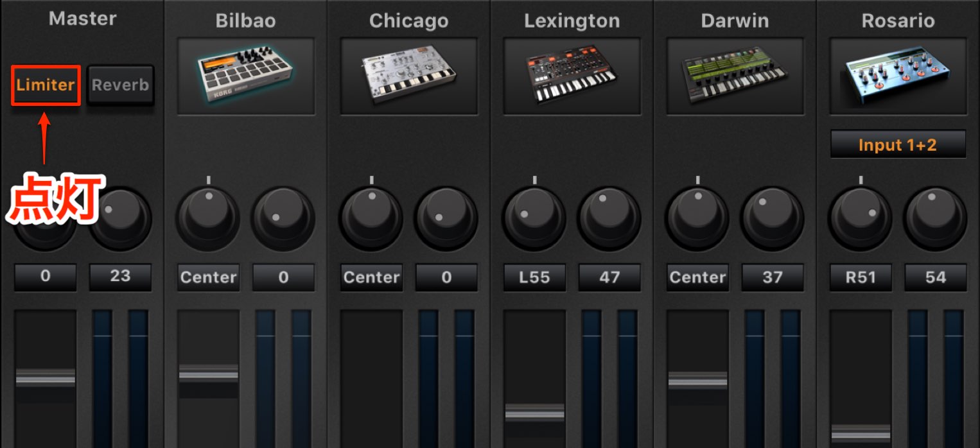Select the Master fader handle
The width and height of the screenshot is (980, 448).
tap(46, 377)
